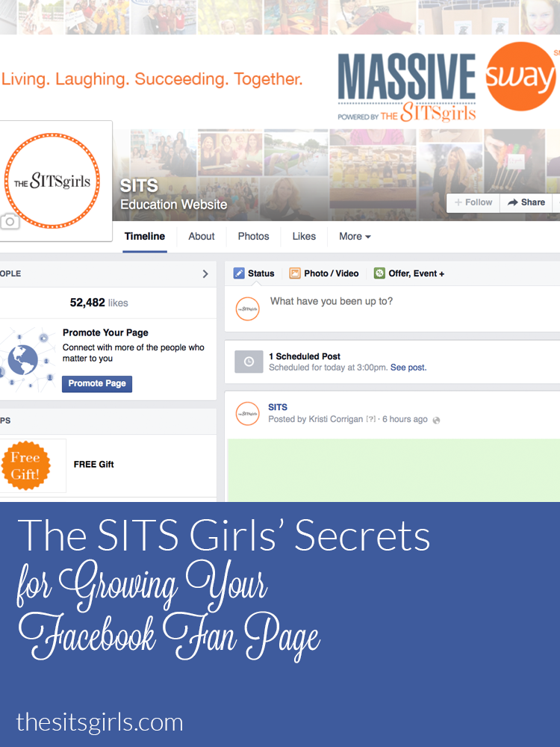Follow the SITS page

click(x=473, y=202)
